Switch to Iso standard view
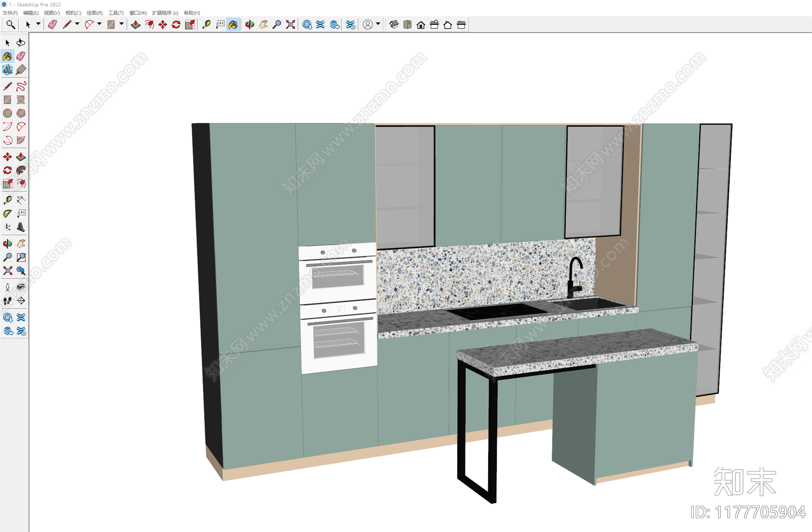 pos(394,24)
